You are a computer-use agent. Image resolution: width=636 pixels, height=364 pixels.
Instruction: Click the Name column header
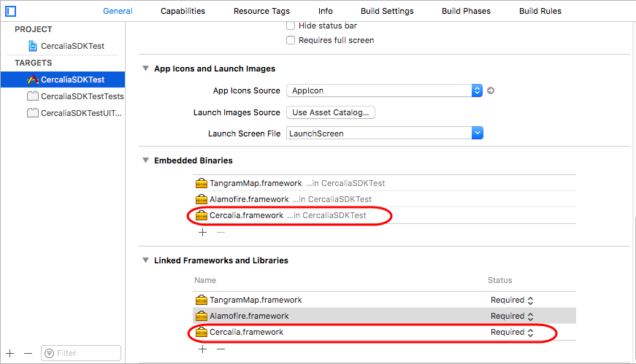[205, 280]
